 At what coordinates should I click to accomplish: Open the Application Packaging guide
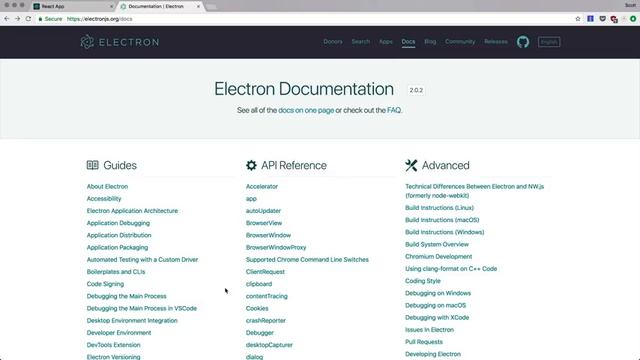coord(117,248)
